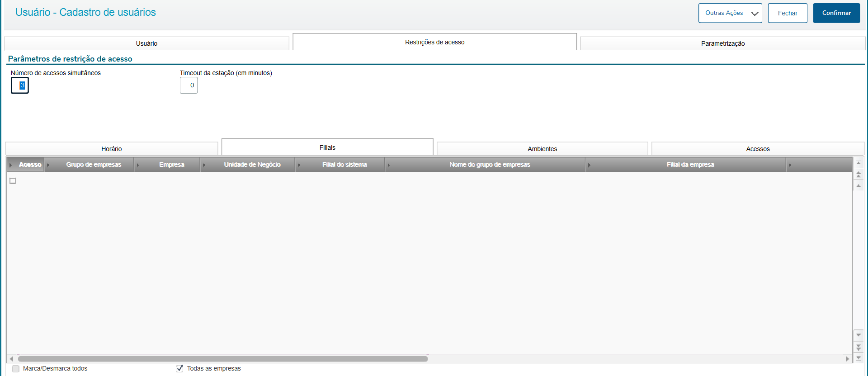Click the horizontal scrollbar left arrow
Screen dimensions: 868x376
(11, 359)
